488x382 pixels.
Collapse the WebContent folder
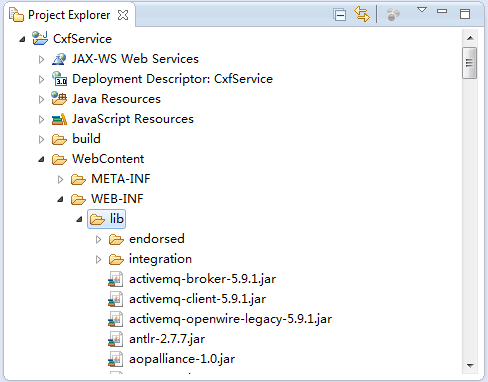(41, 159)
